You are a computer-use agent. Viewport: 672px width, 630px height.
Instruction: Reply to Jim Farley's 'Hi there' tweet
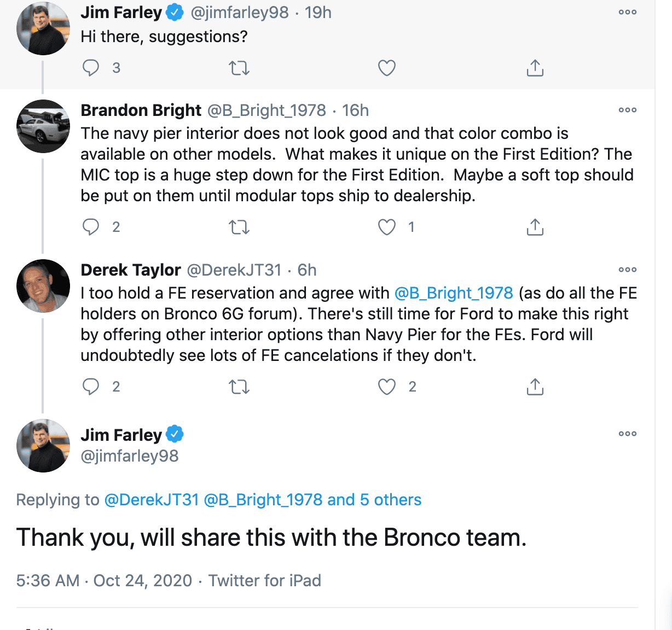[x=91, y=68]
